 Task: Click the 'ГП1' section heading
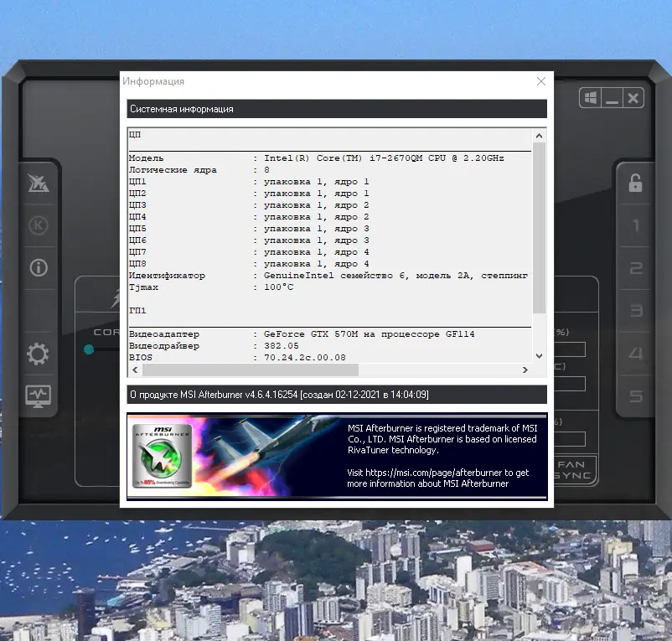(x=137, y=311)
